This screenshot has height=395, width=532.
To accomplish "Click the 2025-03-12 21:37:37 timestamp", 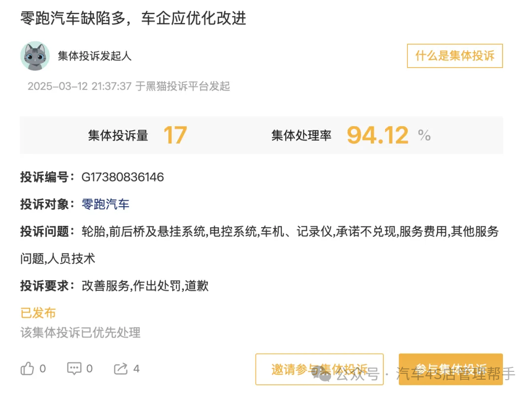I will (x=79, y=86).
